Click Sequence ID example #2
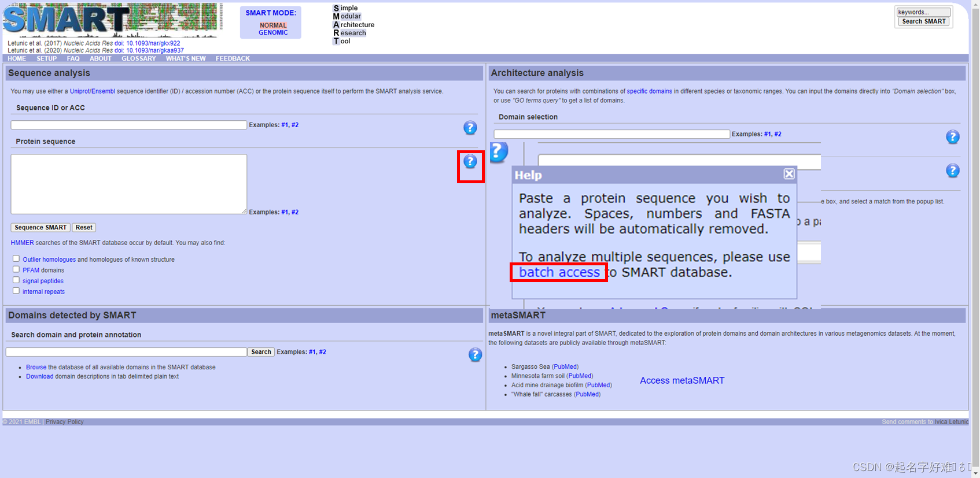 pyautogui.click(x=295, y=125)
